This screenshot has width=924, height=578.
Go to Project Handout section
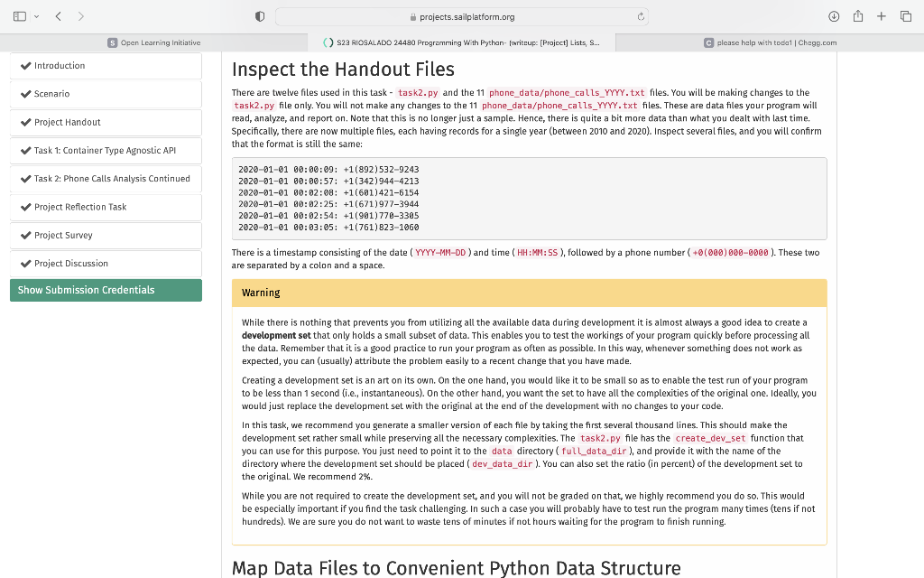coord(106,122)
